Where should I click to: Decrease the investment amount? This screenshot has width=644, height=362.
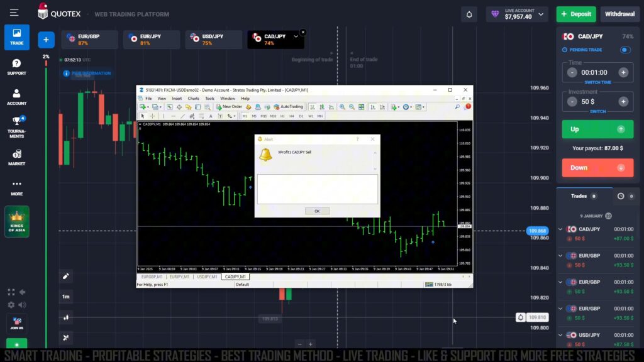pyautogui.click(x=572, y=102)
